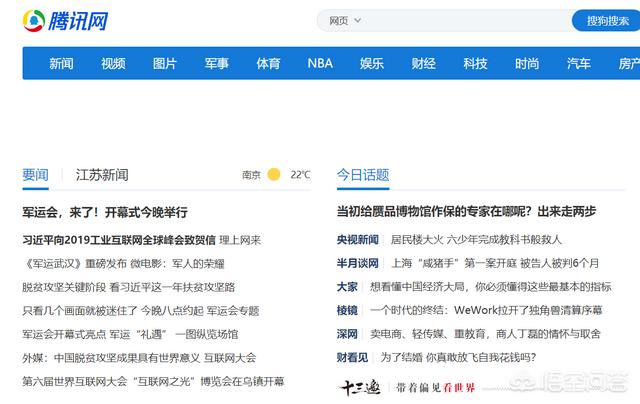
Task: Click the 搜狗搜索 search button
Action: pos(606,20)
